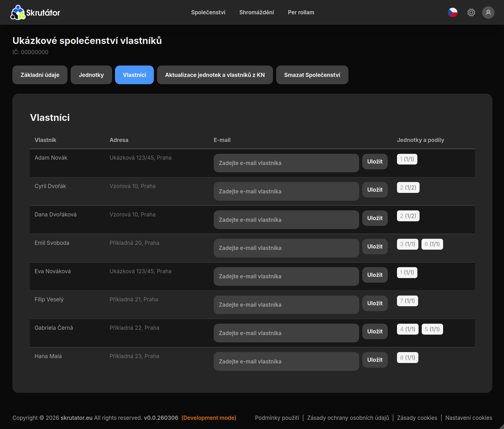The height and width of the screenshot is (429, 504).
Task: Save Hana Malá's e-mail with Uložit
Action: click(x=375, y=360)
